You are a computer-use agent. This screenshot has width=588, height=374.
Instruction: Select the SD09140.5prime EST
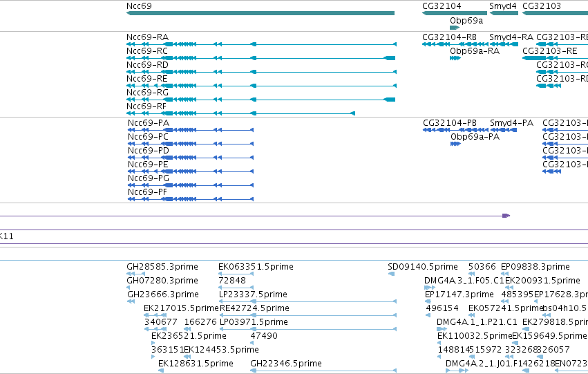[391, 274]
